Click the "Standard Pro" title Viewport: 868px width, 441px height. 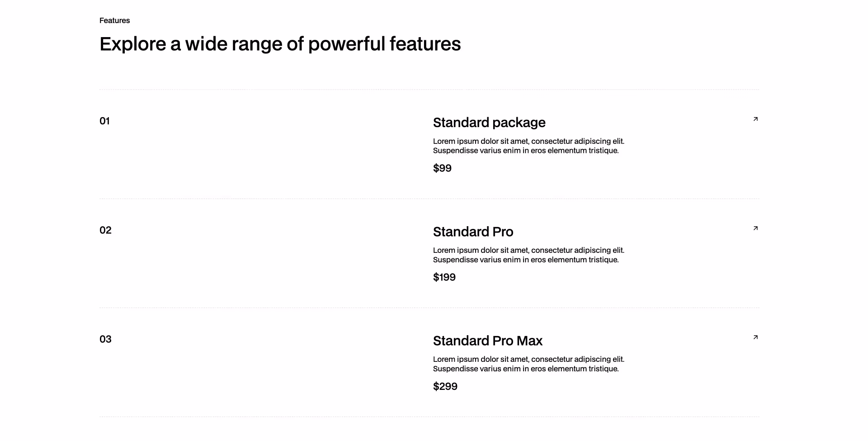[473, 232]
